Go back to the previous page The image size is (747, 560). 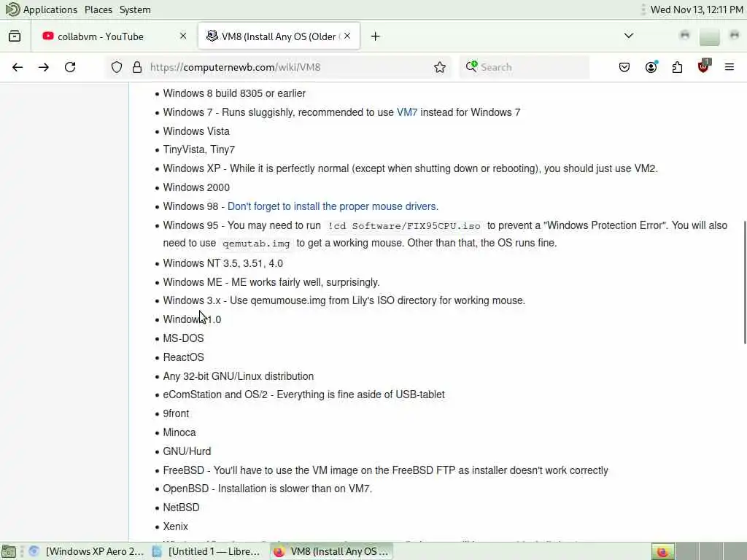[18, 67]
